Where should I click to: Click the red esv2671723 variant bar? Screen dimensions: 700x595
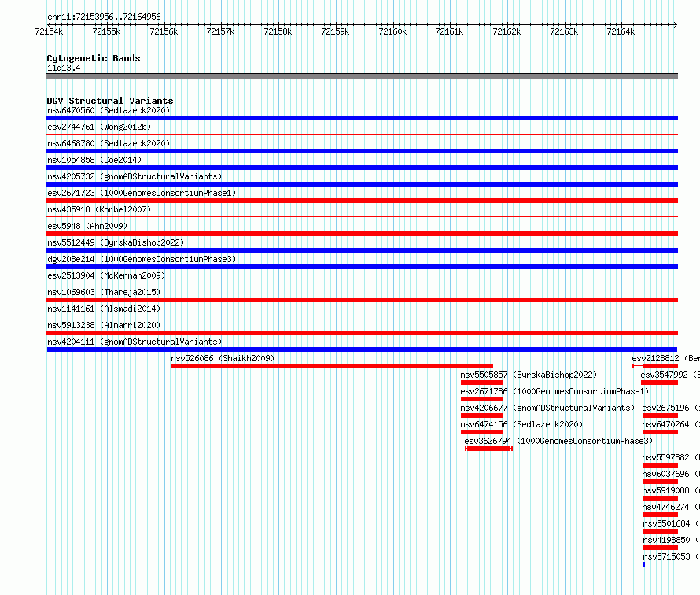(x=362, y=201)
